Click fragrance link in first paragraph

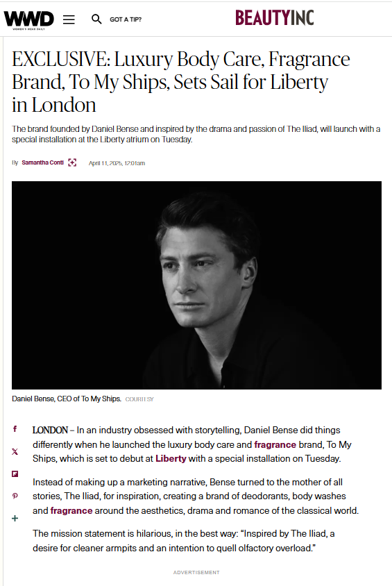275,444
